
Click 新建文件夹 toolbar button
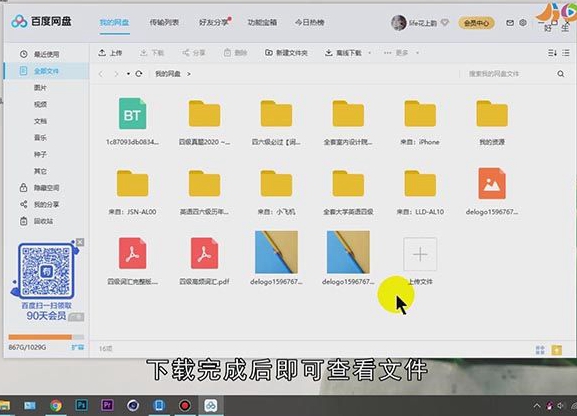pyautogui.click(x=286, y=53)
